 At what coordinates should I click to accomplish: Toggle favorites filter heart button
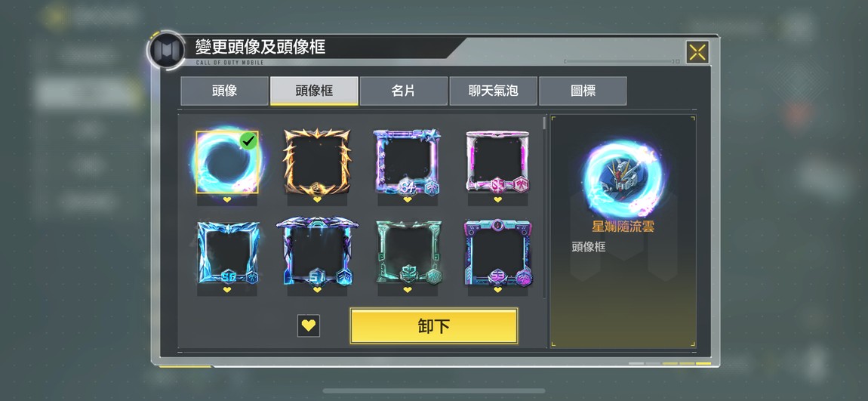[309, 325]
